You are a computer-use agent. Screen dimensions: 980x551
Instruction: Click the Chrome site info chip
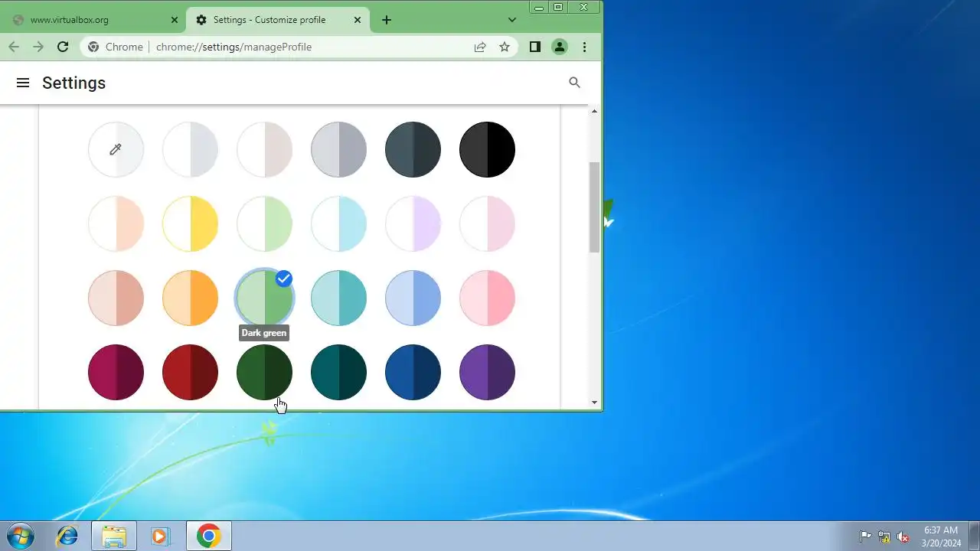[116, 47]
